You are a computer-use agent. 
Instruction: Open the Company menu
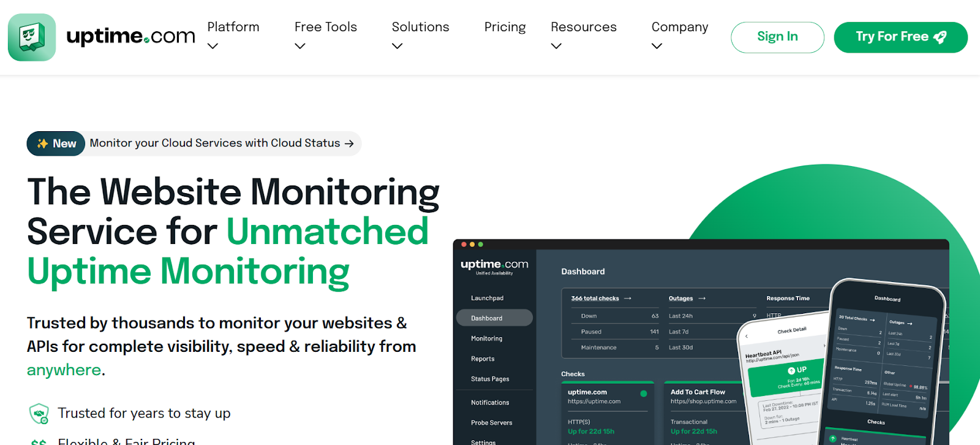click(x=680, y=27)
